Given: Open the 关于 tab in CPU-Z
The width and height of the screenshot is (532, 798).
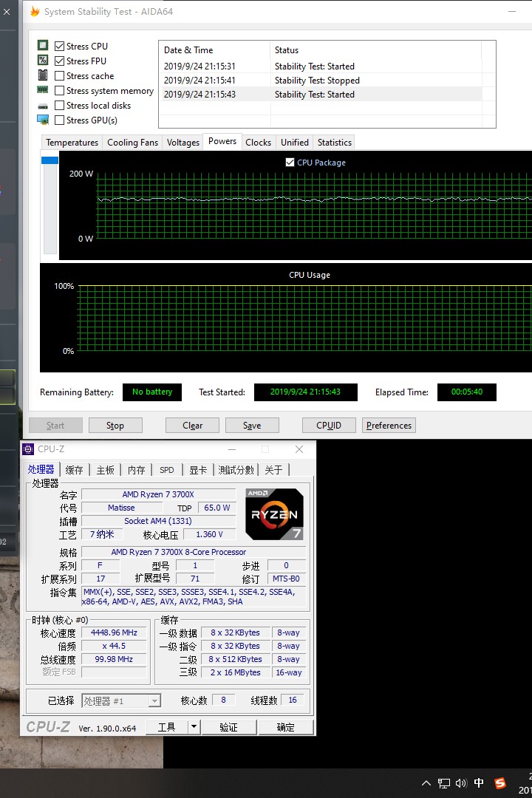Looking at the screenshot, I should pyautogui.click(x=273, y=470).
